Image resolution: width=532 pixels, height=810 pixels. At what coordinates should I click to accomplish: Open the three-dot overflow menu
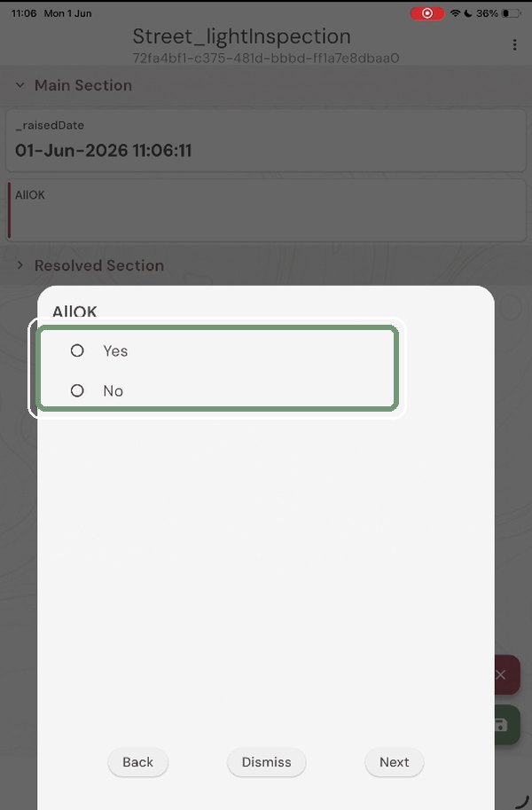coord(514,45)
